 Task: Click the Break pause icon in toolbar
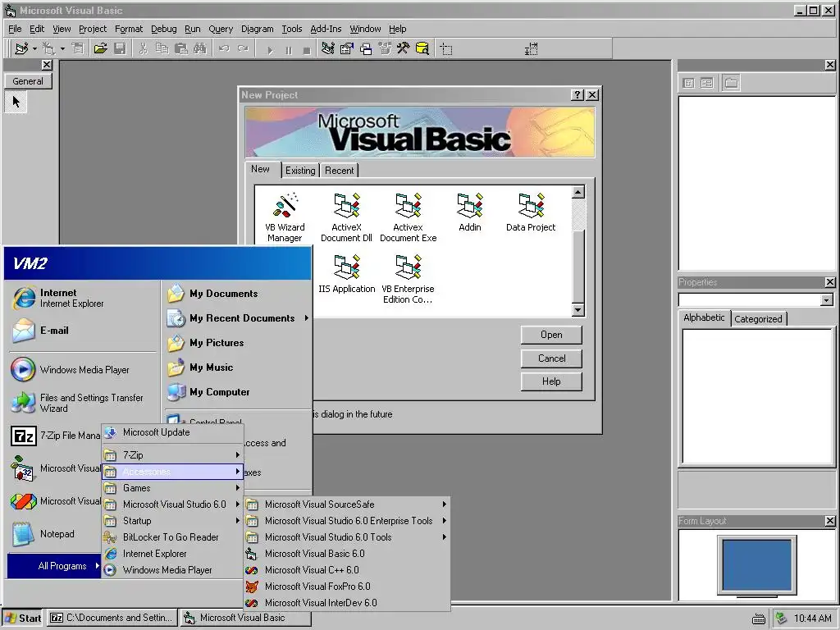coord(289,50)
